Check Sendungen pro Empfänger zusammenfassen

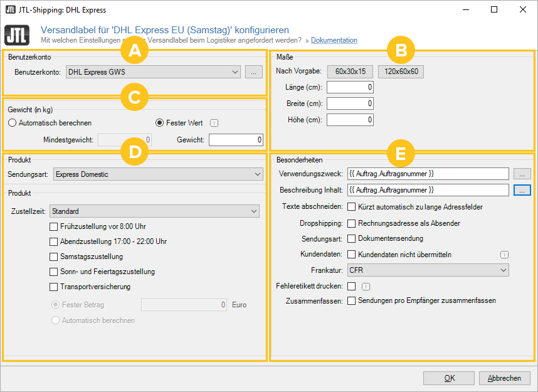[x=351, y=300]
